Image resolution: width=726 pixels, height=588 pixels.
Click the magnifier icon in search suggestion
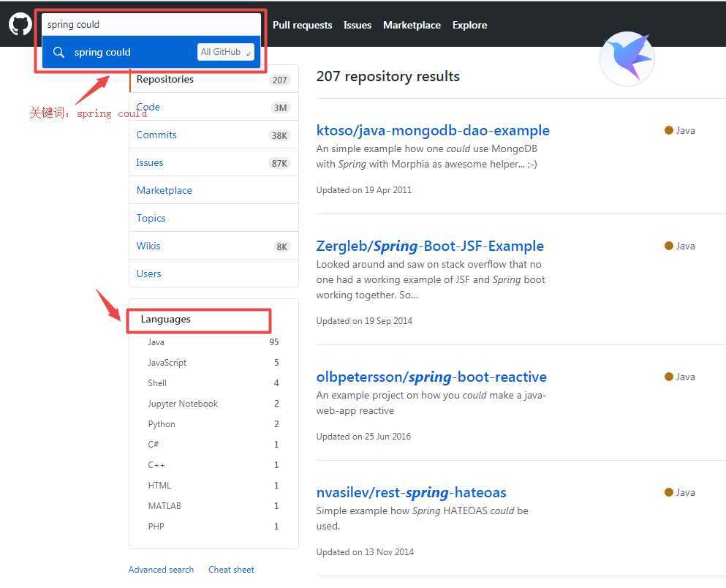click(x=58, y=52)
